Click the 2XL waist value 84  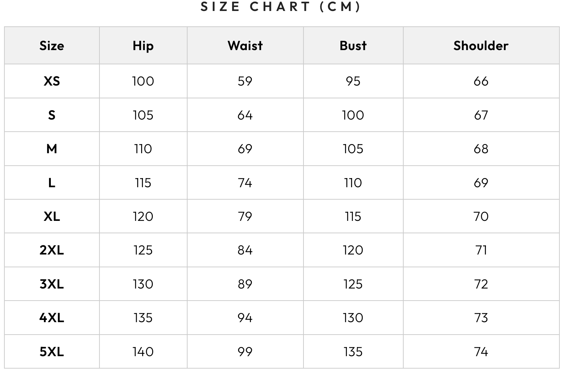[245, 250]
